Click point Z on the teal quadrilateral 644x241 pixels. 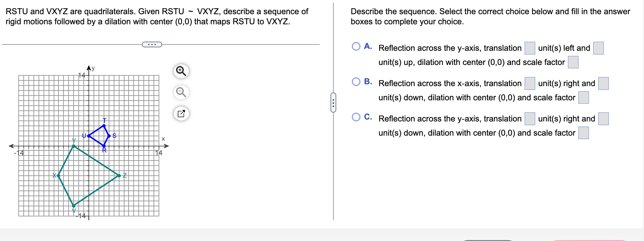coord(119,175)
